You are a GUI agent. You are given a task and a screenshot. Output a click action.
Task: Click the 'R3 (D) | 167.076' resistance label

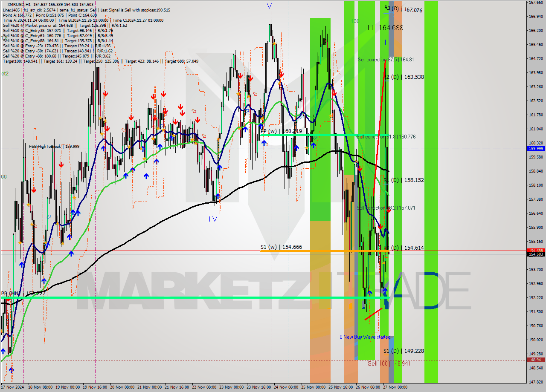[x=403, y=9]
